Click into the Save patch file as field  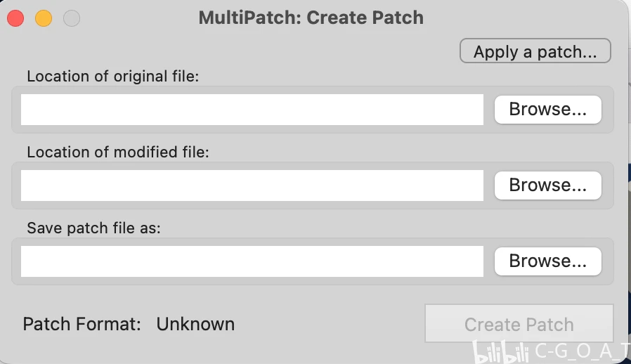point(252,261)
